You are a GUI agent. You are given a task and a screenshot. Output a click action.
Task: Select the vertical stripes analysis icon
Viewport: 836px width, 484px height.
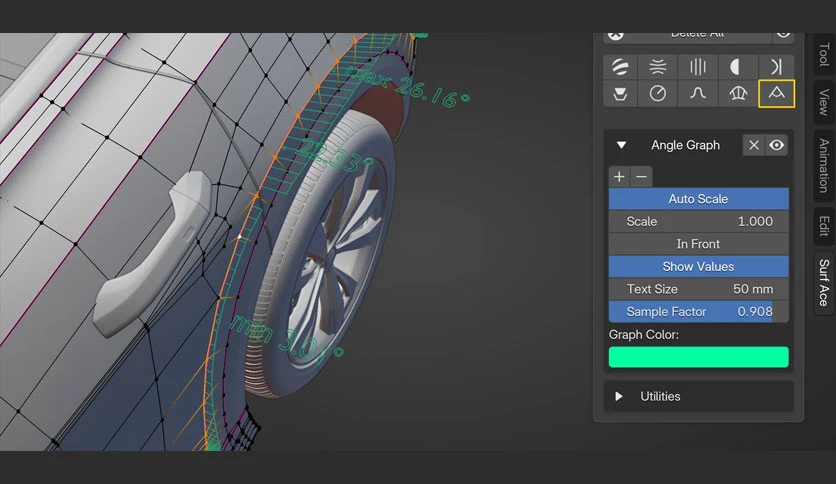point(697,67)
